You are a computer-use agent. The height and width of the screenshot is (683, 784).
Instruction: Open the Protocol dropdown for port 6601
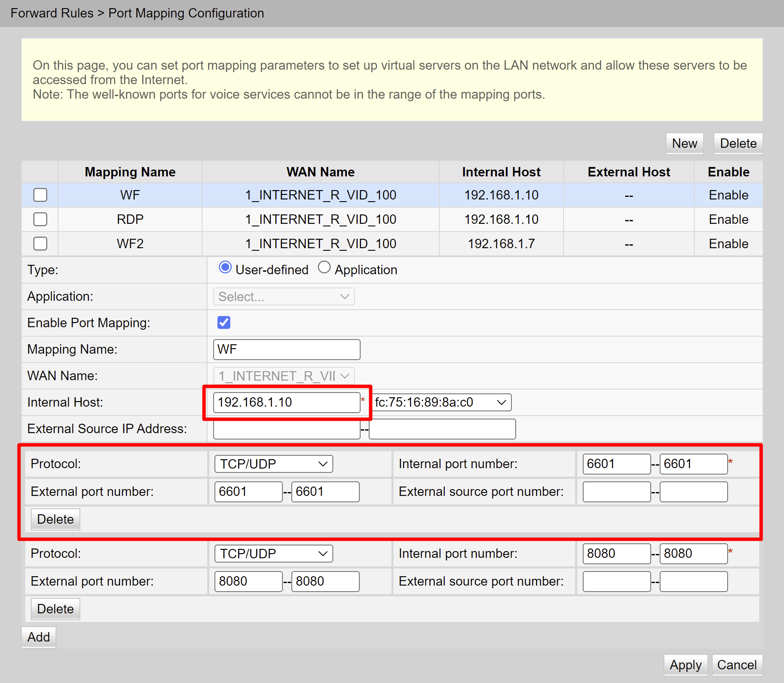[x=273, y=464]
